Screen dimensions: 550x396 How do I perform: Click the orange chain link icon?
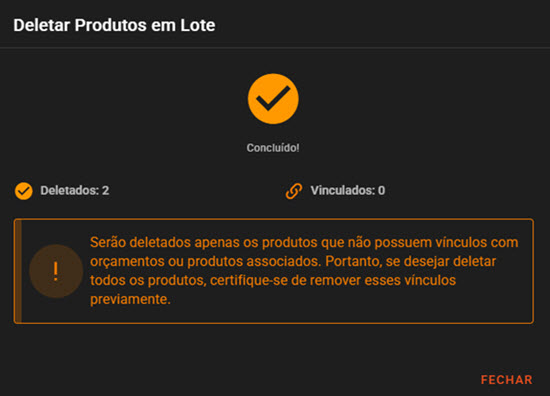click(294, 191)
